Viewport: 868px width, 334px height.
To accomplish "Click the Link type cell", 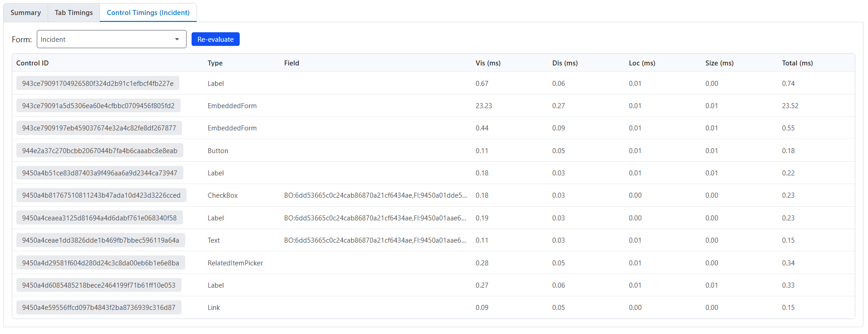I will [x=214, y=308].
